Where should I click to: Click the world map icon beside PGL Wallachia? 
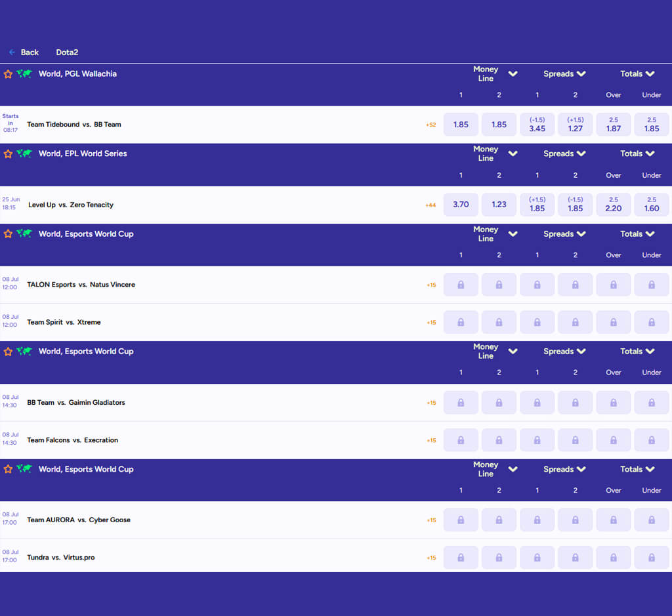24,73
